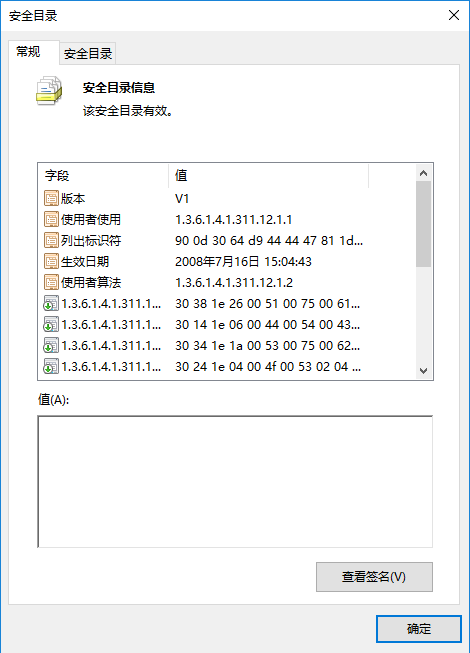Image resolution: width=470 pixels, height=653 pixels.
Task: Click extension icon for row starting 30 24
Action: tap(51, 366)
